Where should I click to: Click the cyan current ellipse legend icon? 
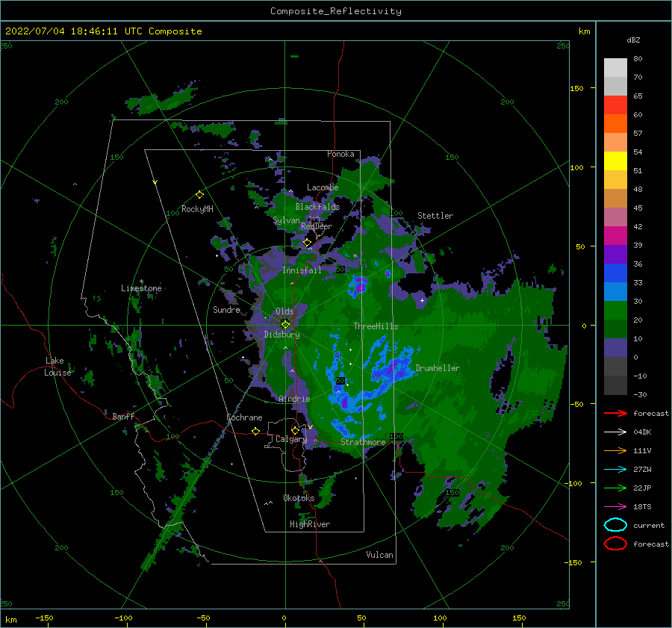(615, 525)
